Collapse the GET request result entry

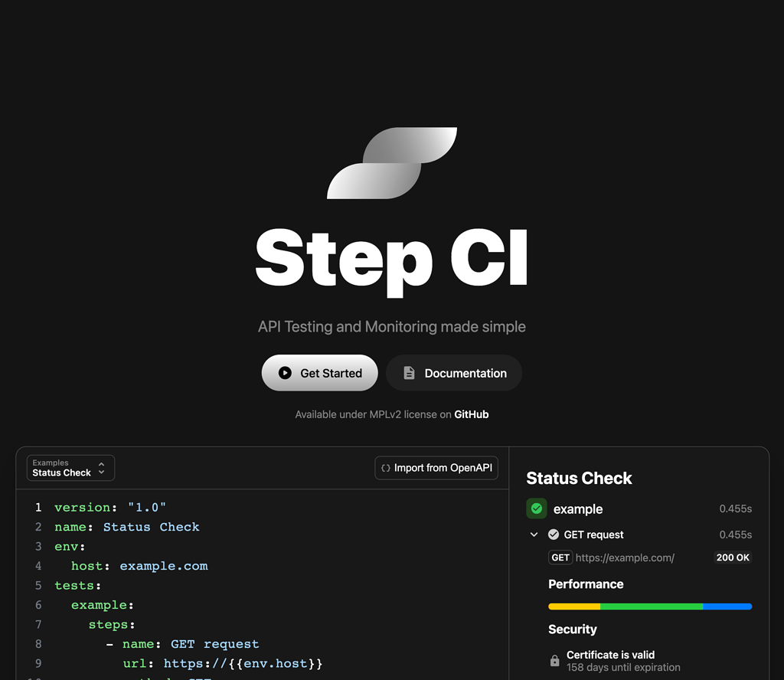pos(534,535)
